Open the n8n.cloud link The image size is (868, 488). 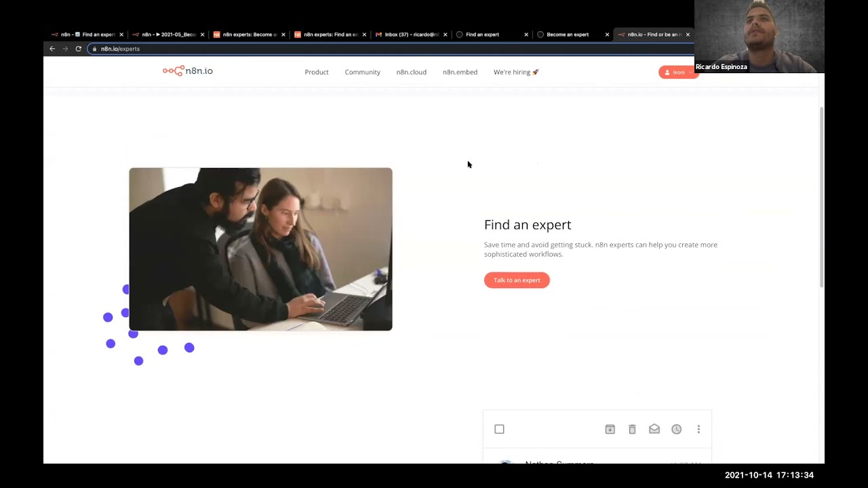411,72
